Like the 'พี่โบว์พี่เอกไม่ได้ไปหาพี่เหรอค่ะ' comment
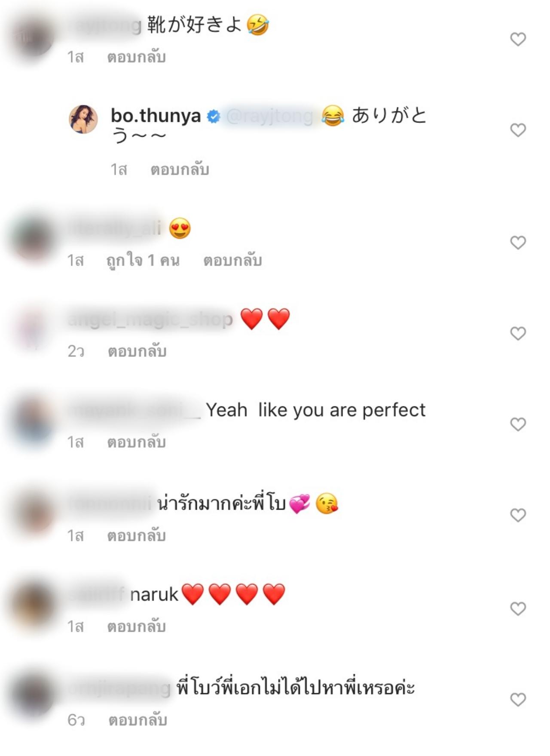This screenshot has width=550, height=756. (518, 700)
